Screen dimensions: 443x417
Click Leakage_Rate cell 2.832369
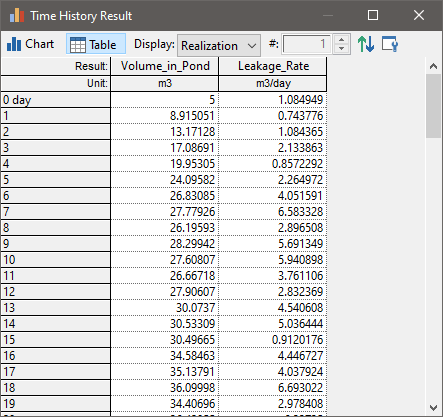[x=273, y=292]
